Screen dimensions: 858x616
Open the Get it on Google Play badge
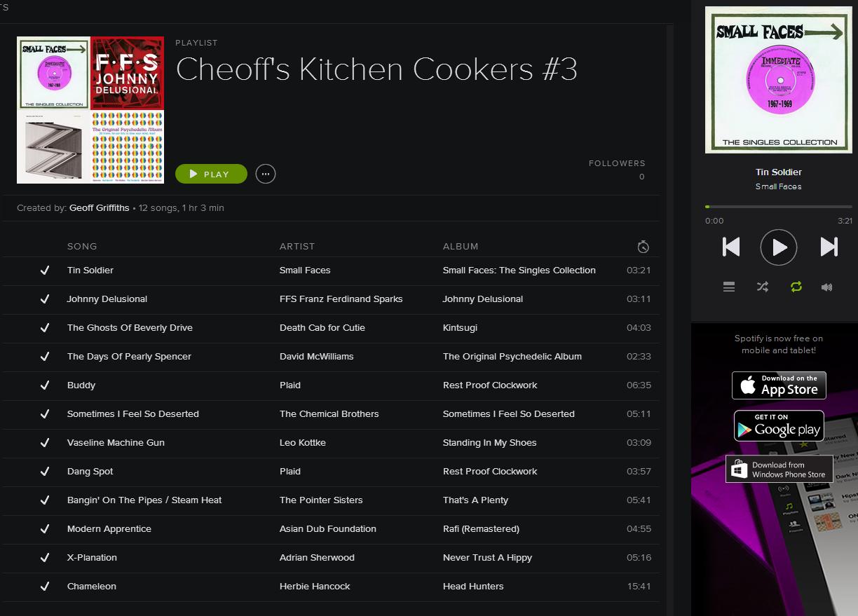pos(779,425)
